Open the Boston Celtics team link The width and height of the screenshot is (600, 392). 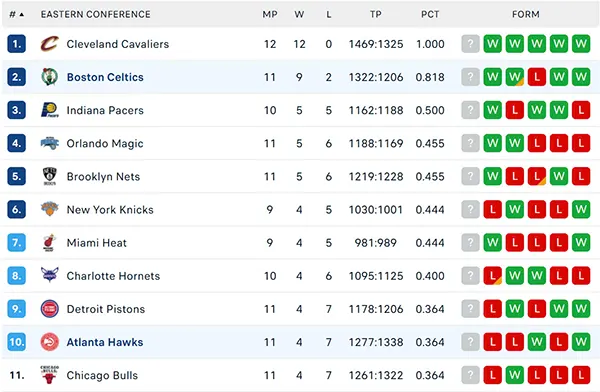(x=105, y=77)
